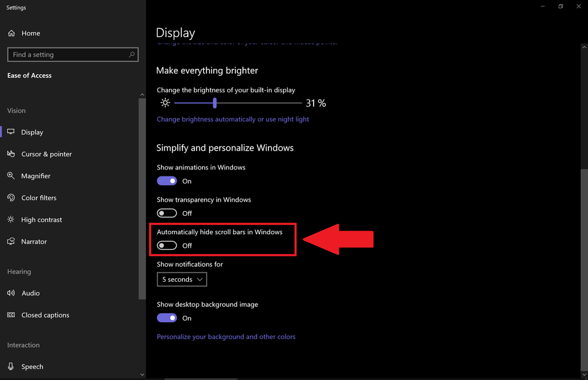The height and width of the screenshot is (380, 588).
Task: Click the High contrast sun icon
Action: 11,219
